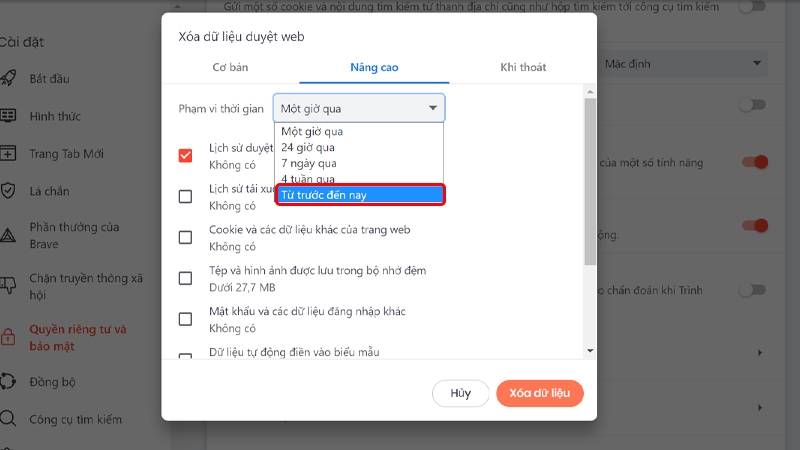Disable the của một số tính năng toggle
The image size is (800, 450).
(x=755, y=162)
